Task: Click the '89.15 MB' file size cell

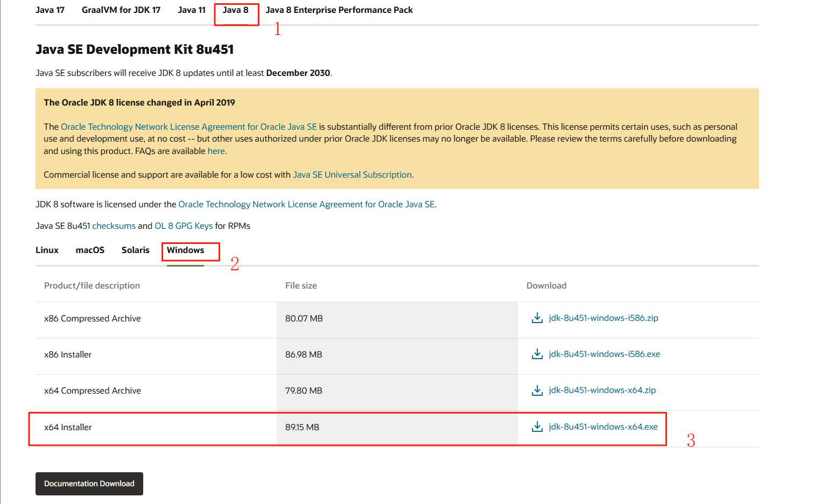Action: [397, 429]
